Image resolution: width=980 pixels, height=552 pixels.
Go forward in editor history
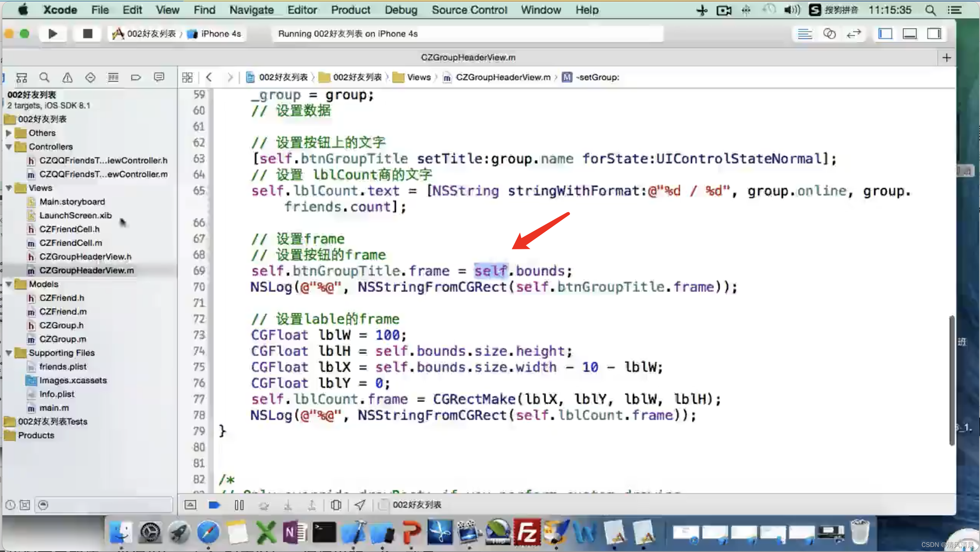(x=230, y=77)
